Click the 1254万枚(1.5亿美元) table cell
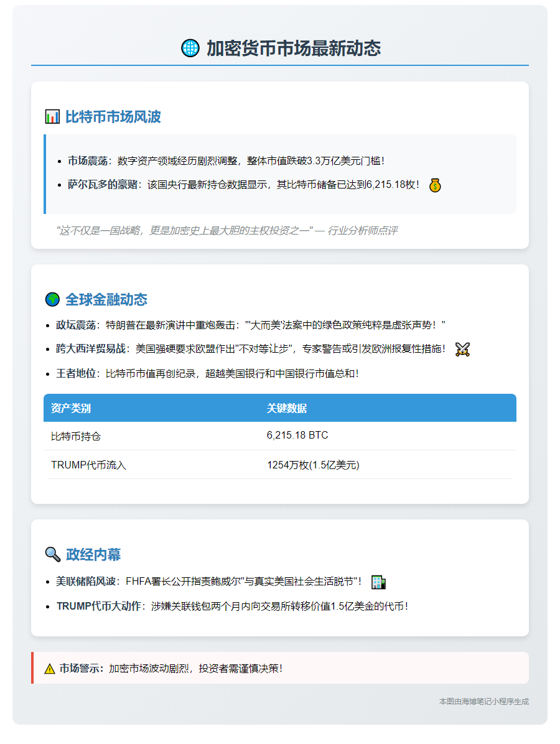The width and height of the screenshot is (560, 744). (313, 465)
